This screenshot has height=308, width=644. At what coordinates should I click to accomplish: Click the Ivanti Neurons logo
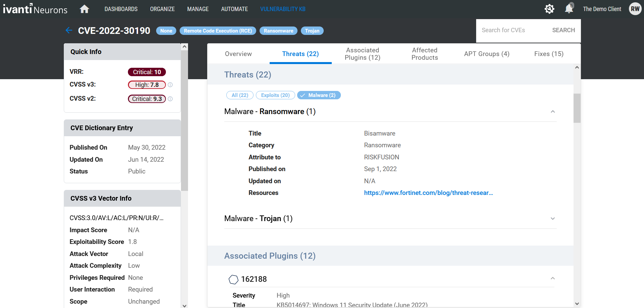click(x=35, y=9)
